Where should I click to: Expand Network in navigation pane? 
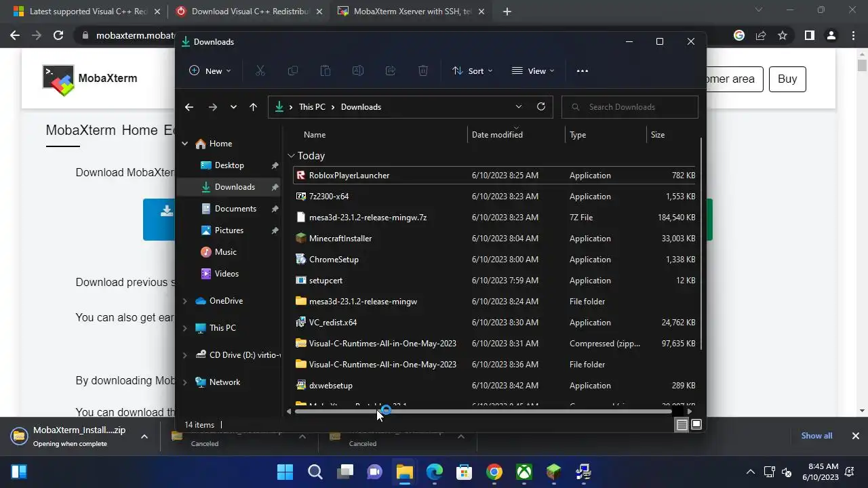pos(184,382)
